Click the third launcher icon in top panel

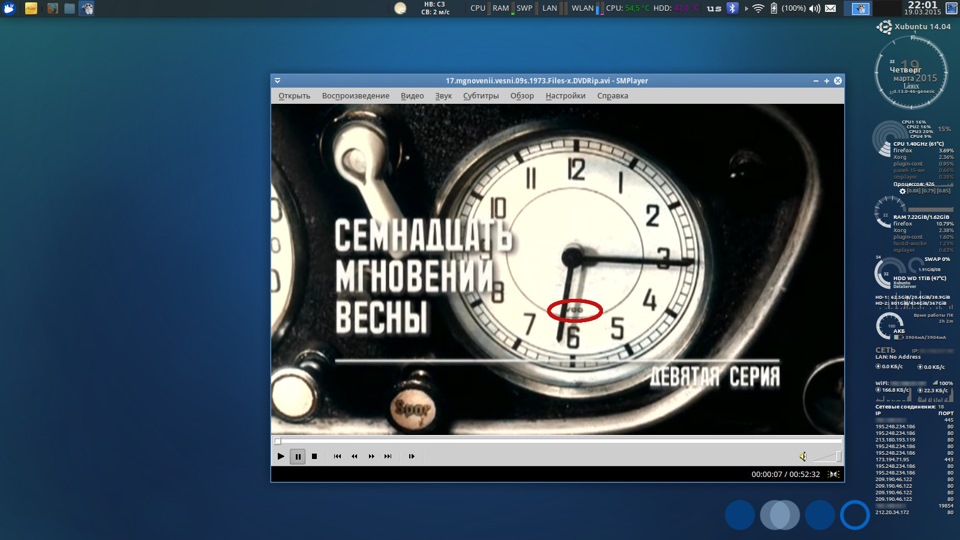[52, 8]
